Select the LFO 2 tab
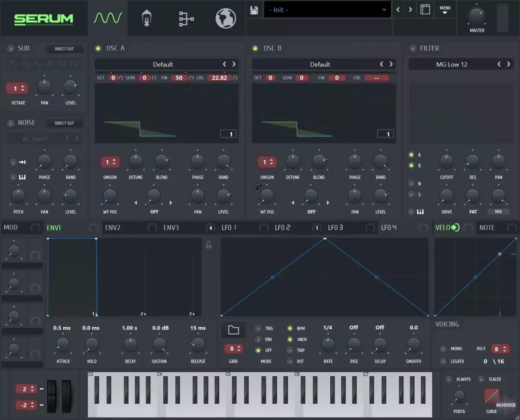520x420 pixels. coord(283,228)
